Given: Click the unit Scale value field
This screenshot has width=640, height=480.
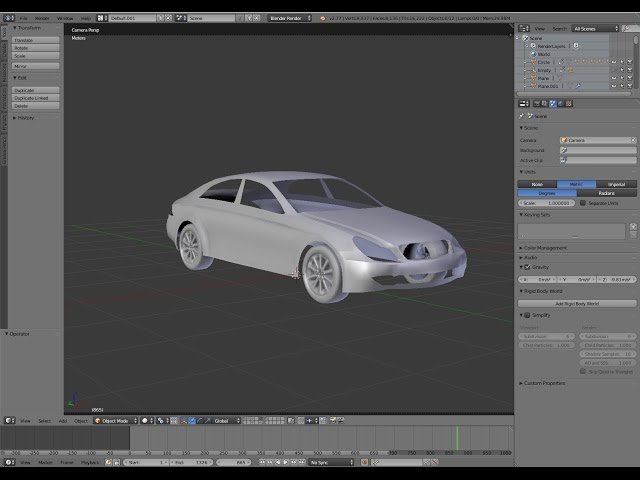Looking at the screenshot, I should [547, 203].
